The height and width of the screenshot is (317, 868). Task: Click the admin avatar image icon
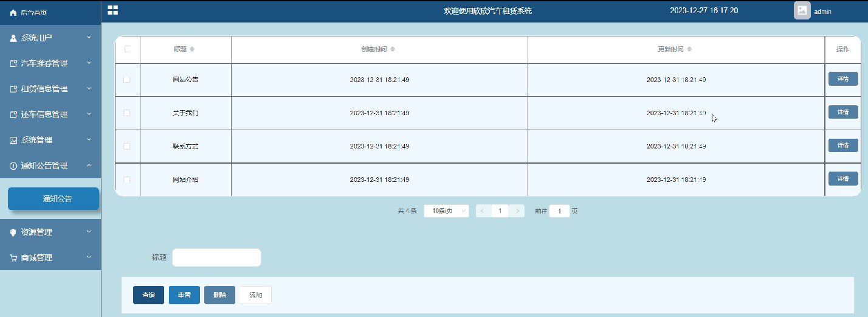(802, 10)
